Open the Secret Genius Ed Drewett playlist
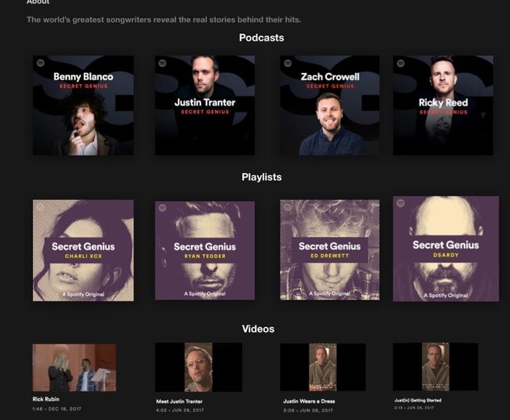This screenshot has width=510, height=420. pos(329,250)
